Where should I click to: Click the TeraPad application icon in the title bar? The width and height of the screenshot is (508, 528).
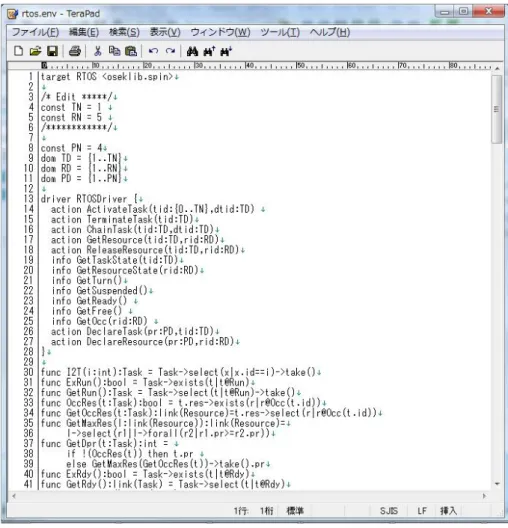pyautogui.click(x=13, y=13)
